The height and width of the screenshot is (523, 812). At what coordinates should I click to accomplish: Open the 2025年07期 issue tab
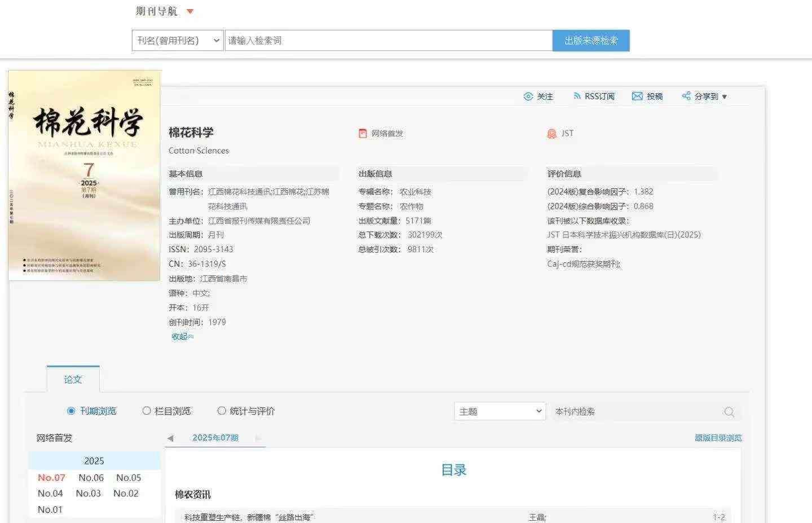(215, 438)
